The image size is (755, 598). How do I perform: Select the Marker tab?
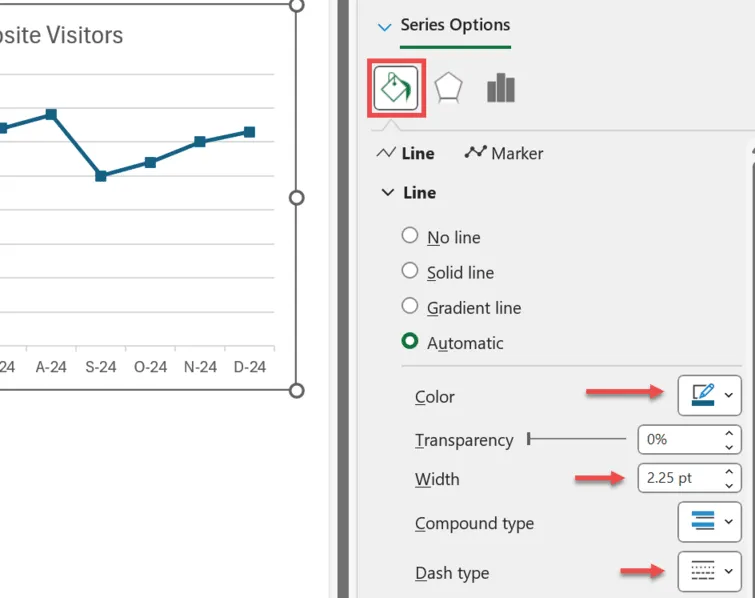tap(504, 153)
